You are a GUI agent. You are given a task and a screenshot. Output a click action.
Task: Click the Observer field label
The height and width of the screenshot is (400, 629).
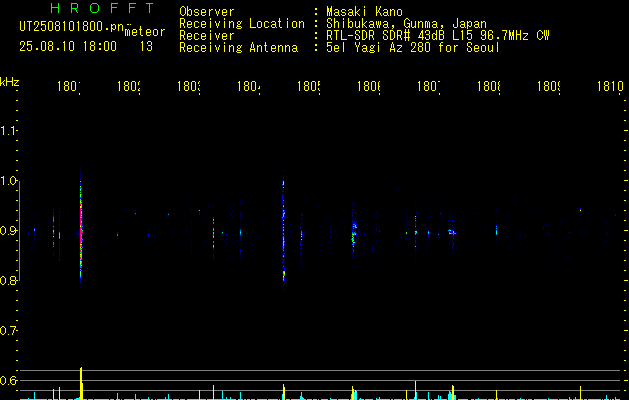[x=207, y=11]
